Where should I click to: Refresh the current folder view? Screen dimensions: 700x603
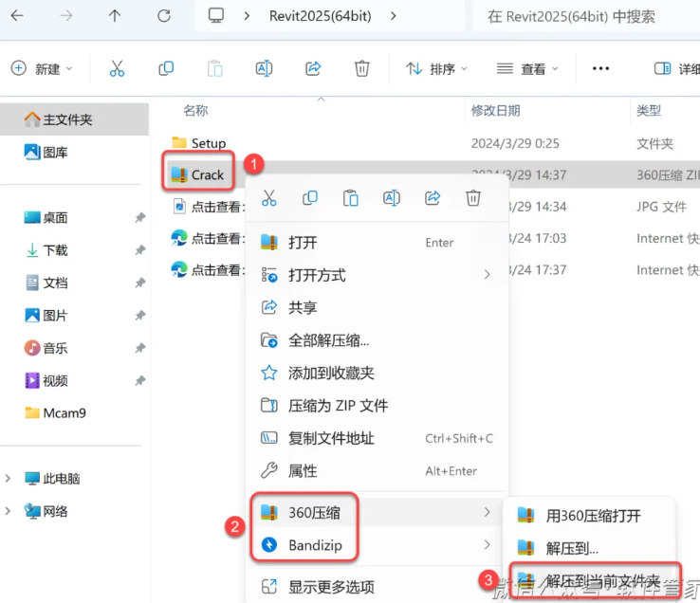[164, 16]
